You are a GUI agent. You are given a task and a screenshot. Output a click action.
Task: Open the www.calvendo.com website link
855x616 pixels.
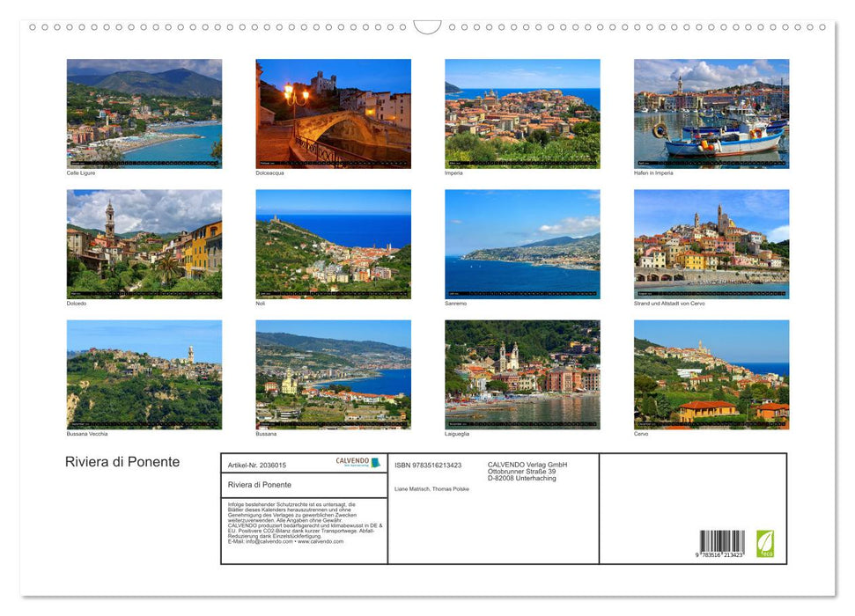321,543
